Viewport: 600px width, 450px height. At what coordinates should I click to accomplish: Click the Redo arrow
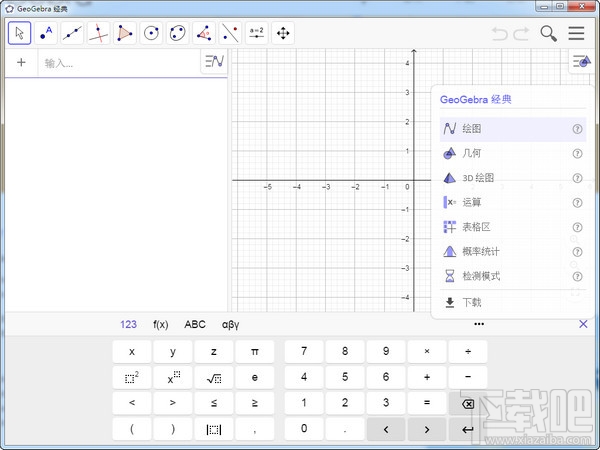point(521,34)
